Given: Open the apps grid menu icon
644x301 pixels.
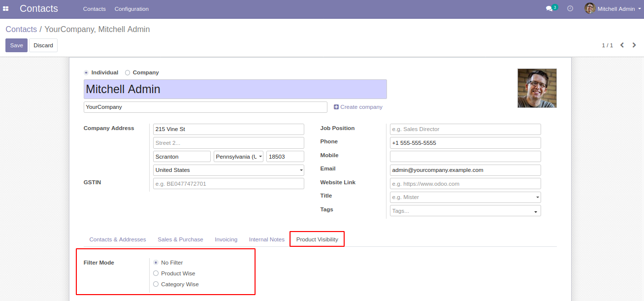Looking at the screenshot, I should click(x=6, y=9).
